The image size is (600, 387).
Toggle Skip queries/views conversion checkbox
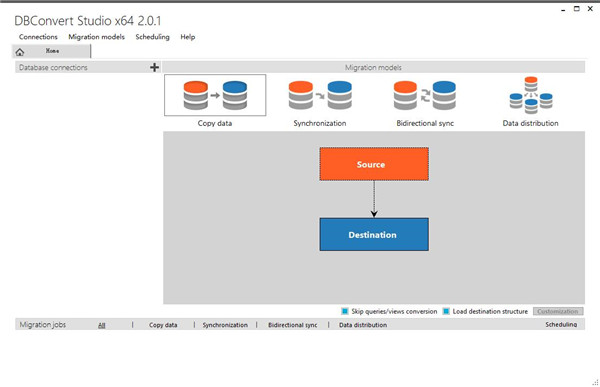tap(345, 311)
